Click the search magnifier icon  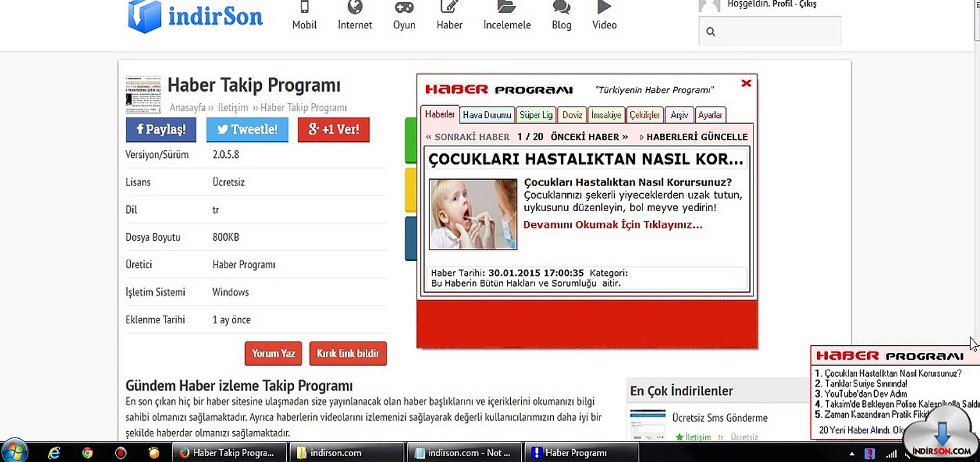[710, 31]
